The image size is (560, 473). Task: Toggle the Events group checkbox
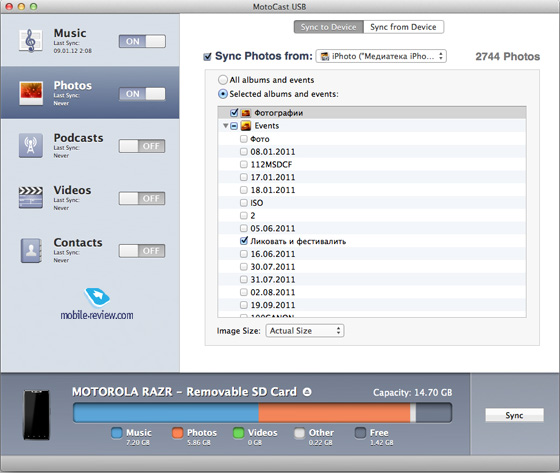click(234, 126)
